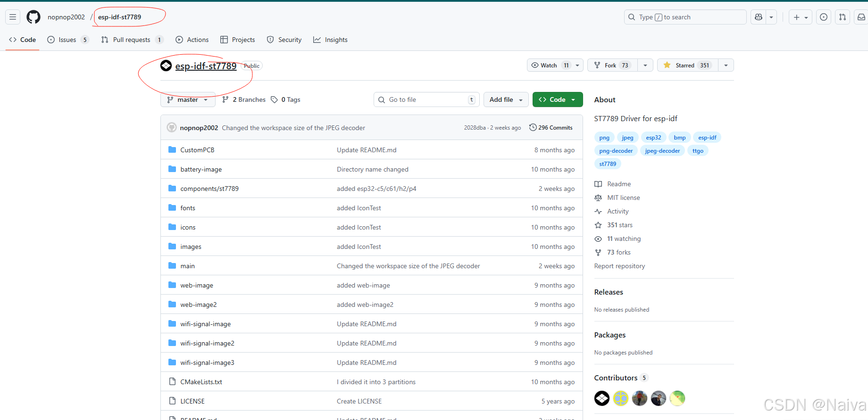868x420 pixels.
Task: Open the images folder
Action: point(191,247)
